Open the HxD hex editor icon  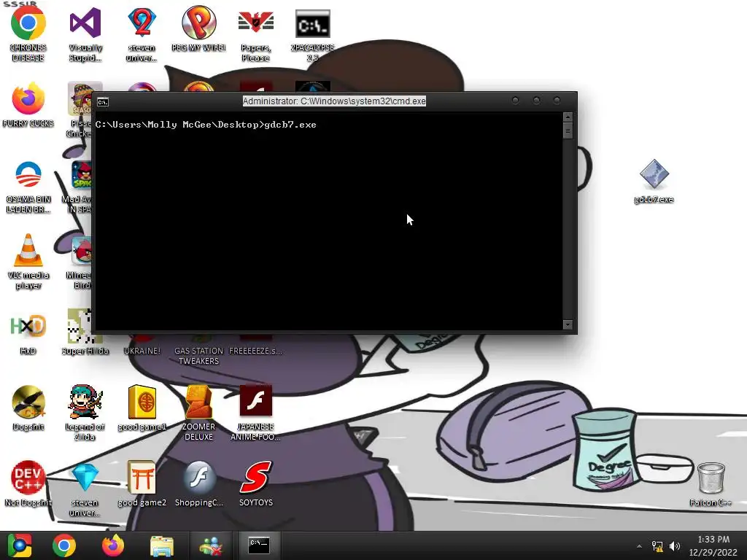click(x=28, y=333)
